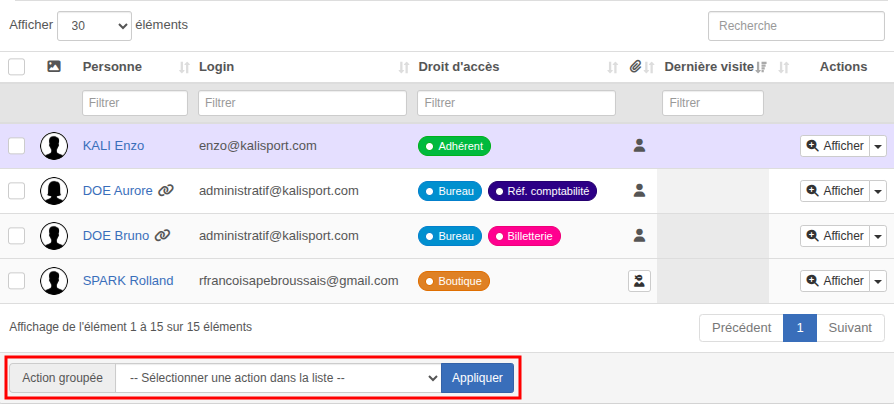This screenshot has height=404, width=894.
Task: Focus the Dernière visite filter field
Action: click(713, 103)
